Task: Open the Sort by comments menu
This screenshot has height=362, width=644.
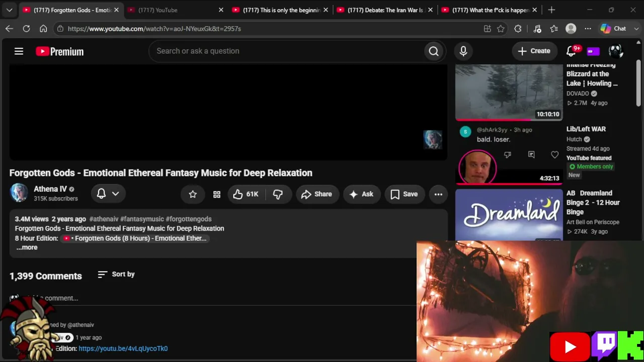Action: 116,274
